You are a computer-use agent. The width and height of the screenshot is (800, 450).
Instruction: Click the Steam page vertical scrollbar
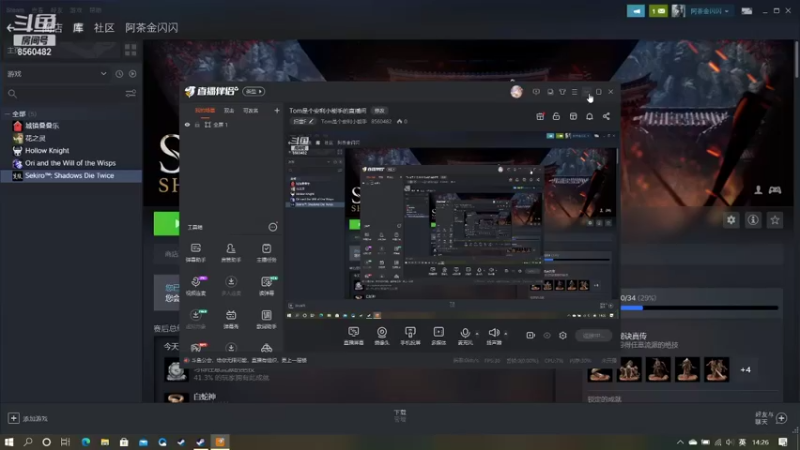tap(797, 59)
